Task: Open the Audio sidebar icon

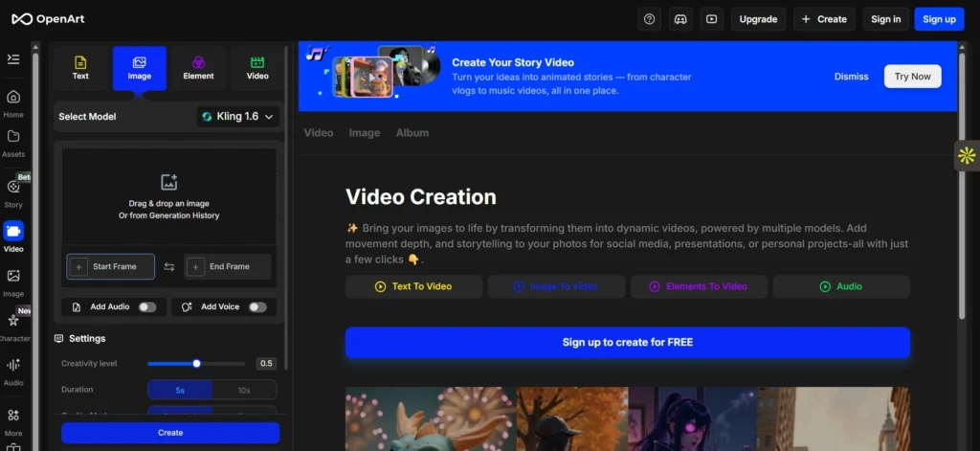Action: [x=13, y=366]
